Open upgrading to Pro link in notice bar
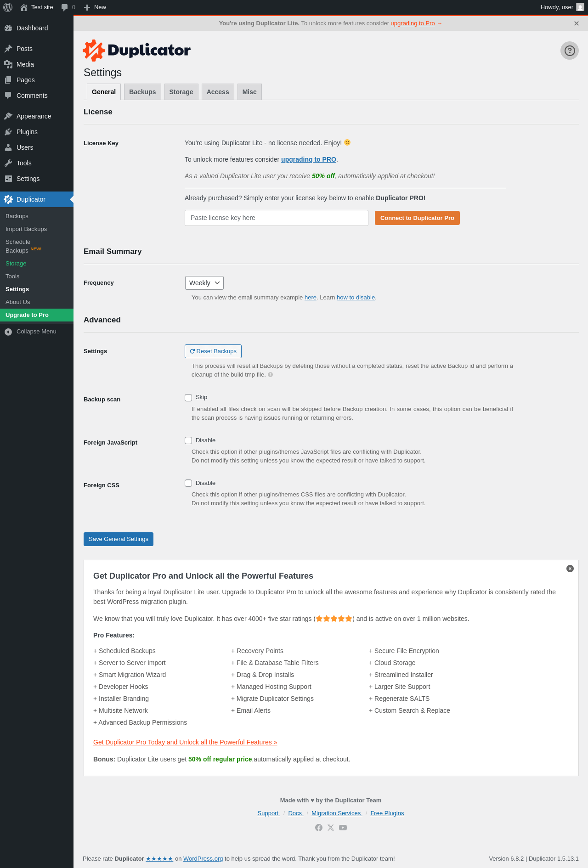 (x=413, y=23)
